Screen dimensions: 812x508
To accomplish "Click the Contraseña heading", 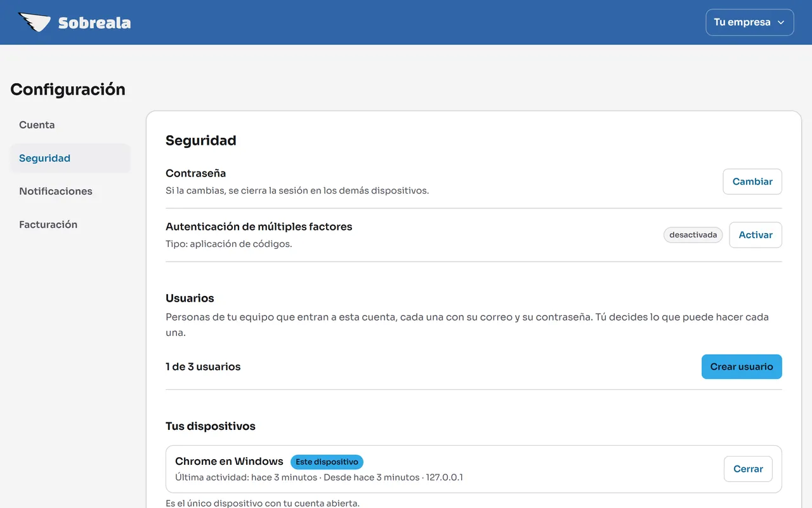I will point(195,173).
